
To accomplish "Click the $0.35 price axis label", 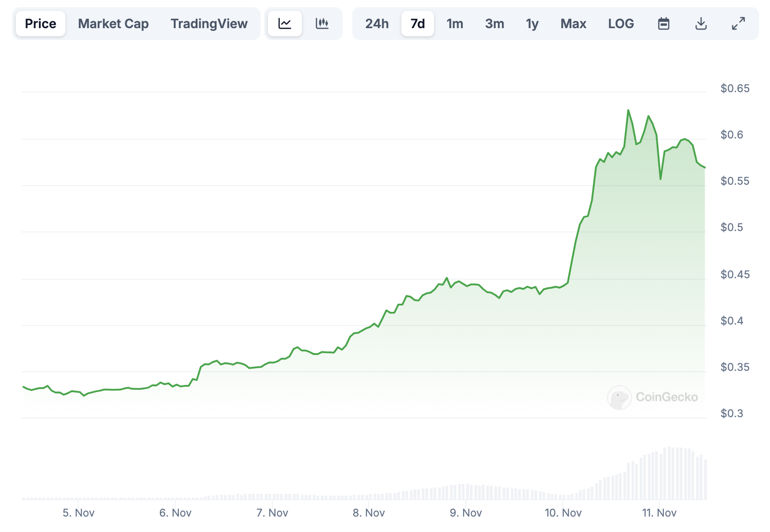I will 735,367.
